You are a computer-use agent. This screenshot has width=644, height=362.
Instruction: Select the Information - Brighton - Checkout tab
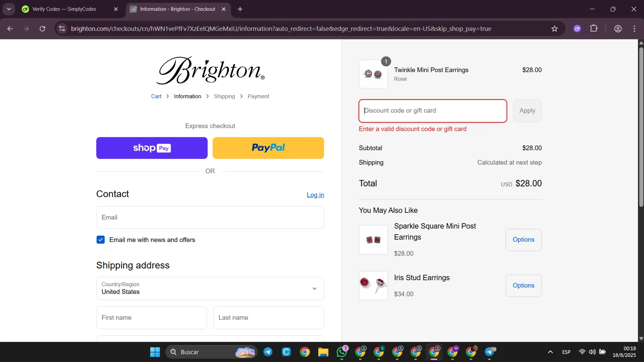coord(178,9)
